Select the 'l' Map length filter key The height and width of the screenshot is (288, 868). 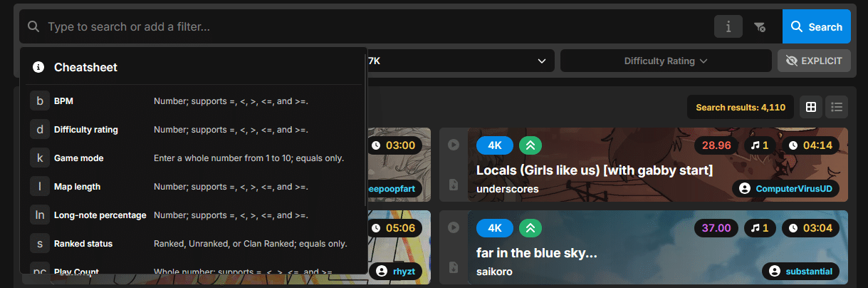click(40, 187)
